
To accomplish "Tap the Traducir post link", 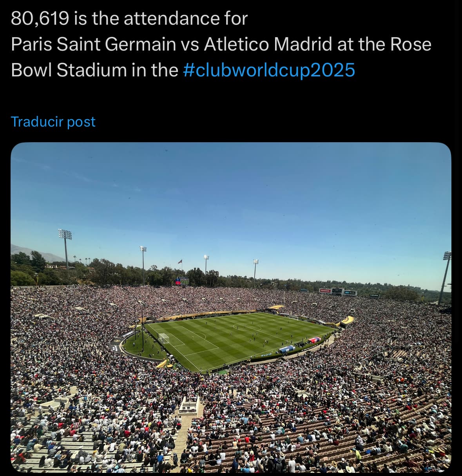I will coord(53,122).
